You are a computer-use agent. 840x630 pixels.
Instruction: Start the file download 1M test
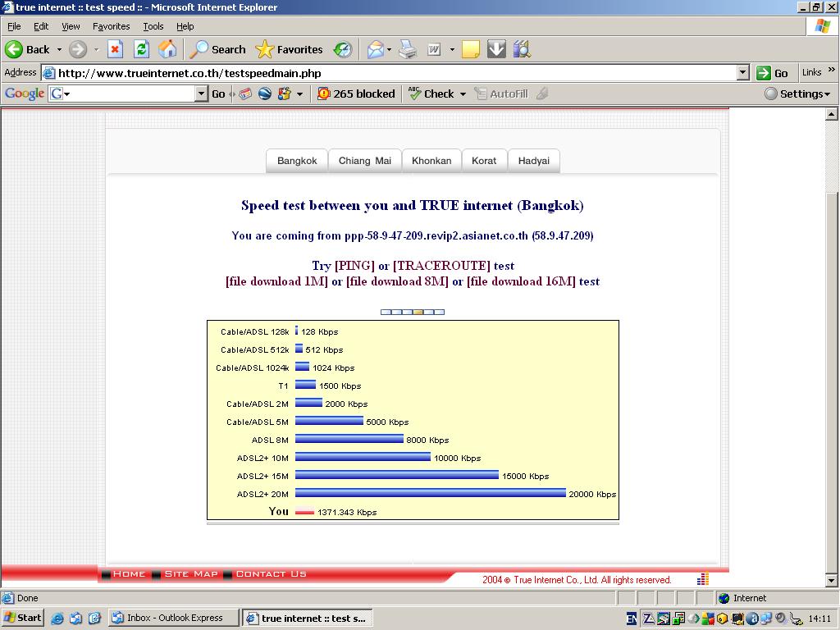(x=276, y=282)
